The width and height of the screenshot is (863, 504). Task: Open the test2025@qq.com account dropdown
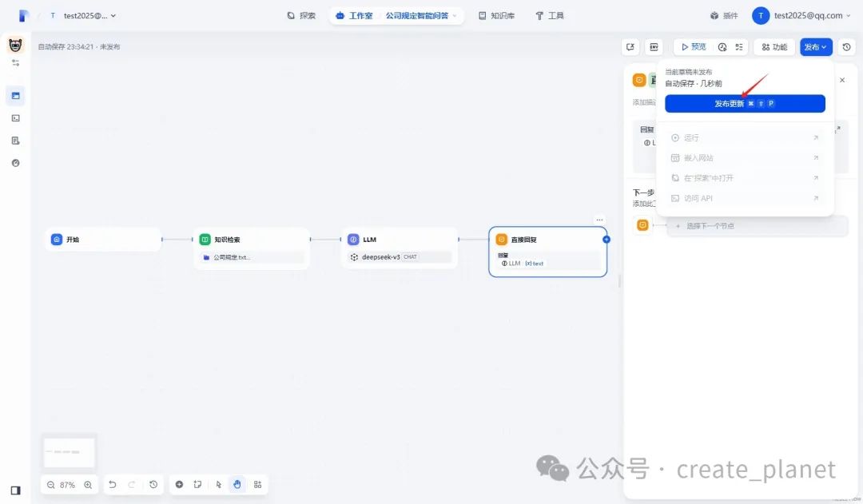tap(802, 15)
